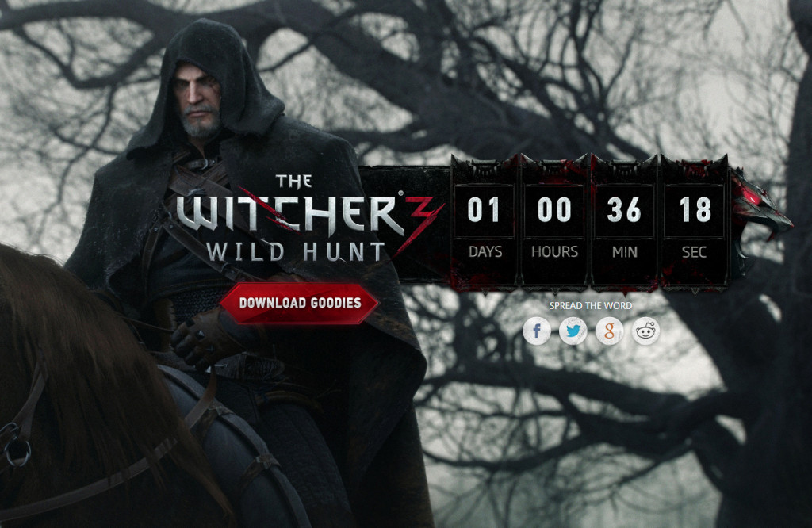Click the Download Goodies button

click(300, 303)
